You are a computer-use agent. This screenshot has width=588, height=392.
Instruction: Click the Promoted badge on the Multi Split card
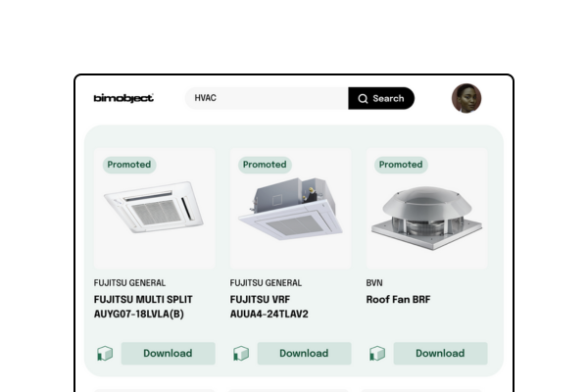(x=129, y=165)
